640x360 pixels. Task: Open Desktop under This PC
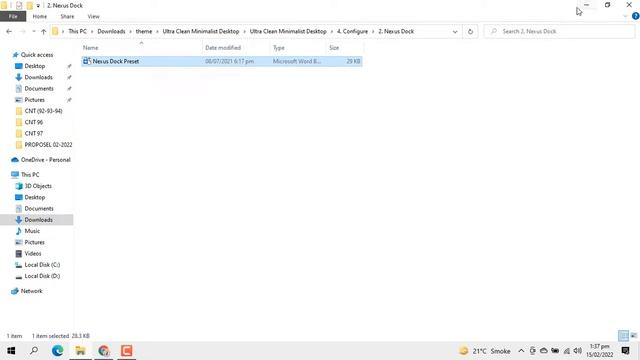[x=35, y=197]
